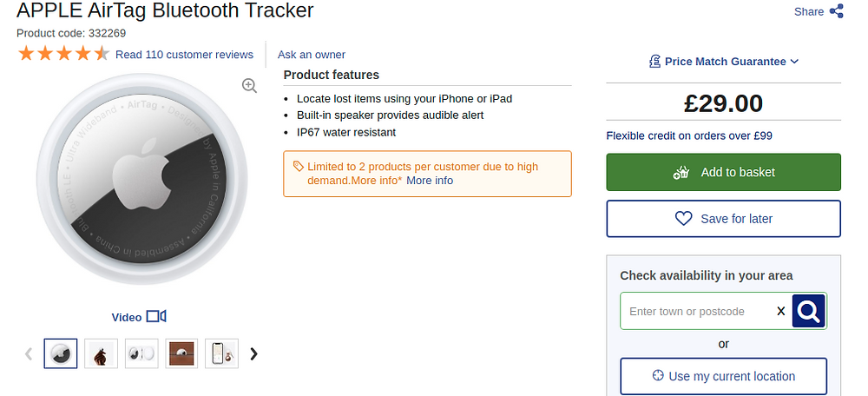Show next thumbnails with right arrow
The height and width of the screenshot is (396, 868).
(253, 353)
